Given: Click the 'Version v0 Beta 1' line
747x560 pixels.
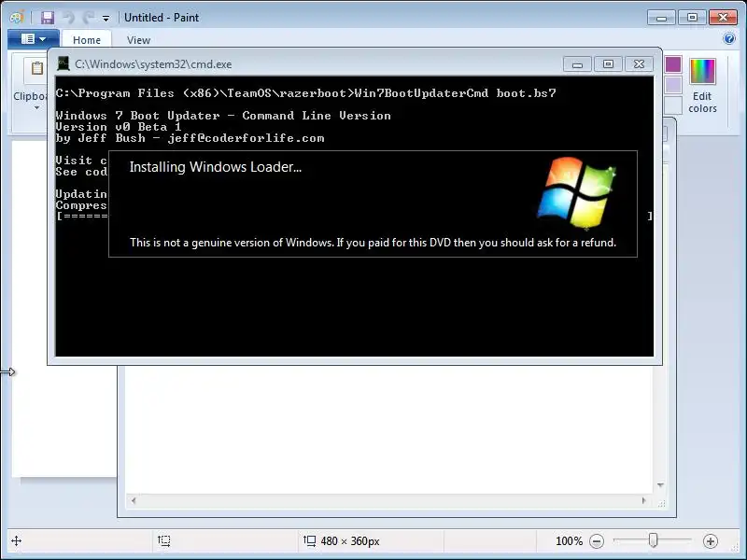Looking at the screenshot, I should coord(119,127).
